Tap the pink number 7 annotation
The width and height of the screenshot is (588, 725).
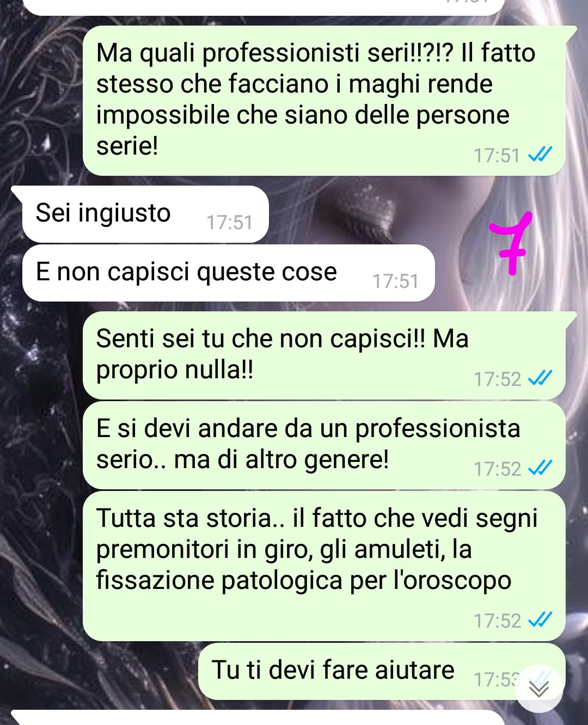pyautogui.click(x=511, y=243)
